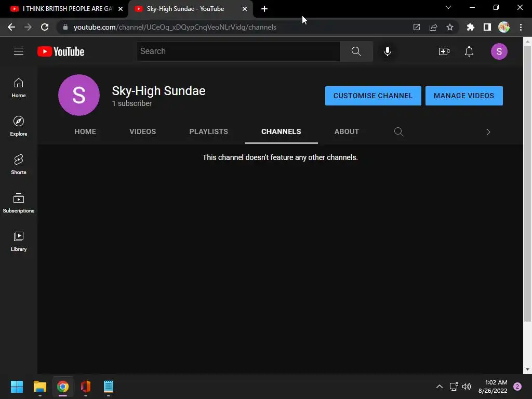
Task: Open the tab search dropdown arrow
Action: click(x=448, y=7)
